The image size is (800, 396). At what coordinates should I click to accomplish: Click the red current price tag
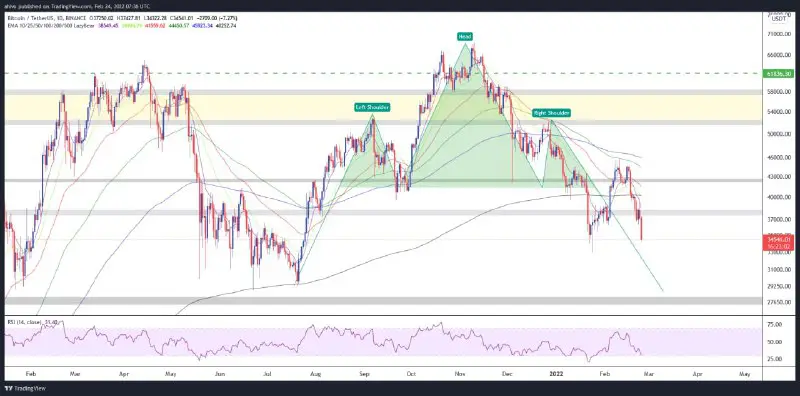click(x=779, y=241)
